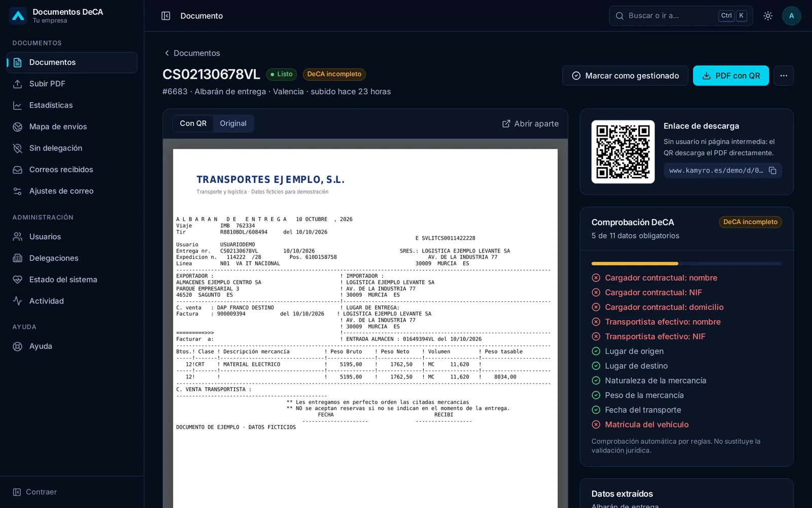Image resolution: width=812 pixels, height=508 pixels.
Task: Click the Documentos DeCA logo
Action: (18, 16)
